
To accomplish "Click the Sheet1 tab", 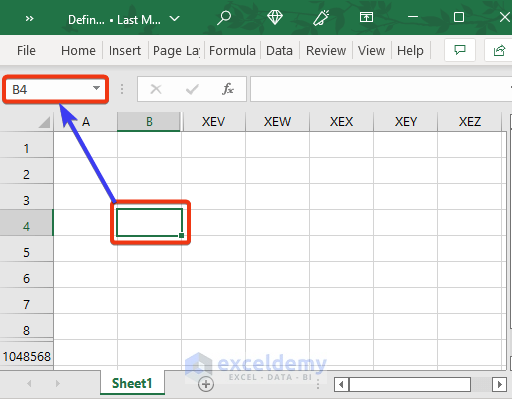I will (132, 383).
